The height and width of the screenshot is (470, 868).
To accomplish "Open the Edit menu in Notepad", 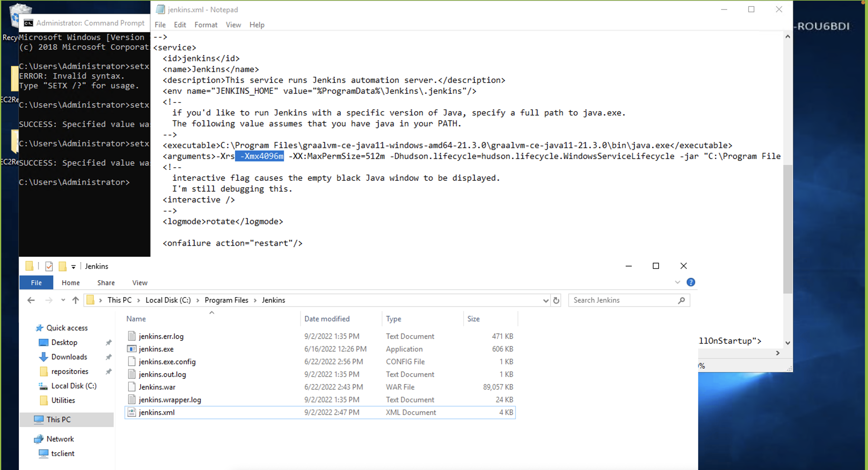I will (180, 25).
